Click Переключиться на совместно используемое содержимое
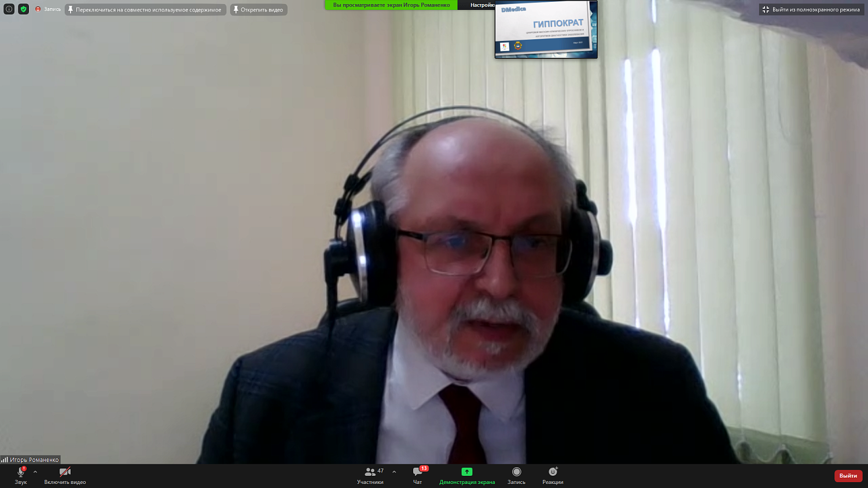 pyautogui.click(x=145, y=10)
